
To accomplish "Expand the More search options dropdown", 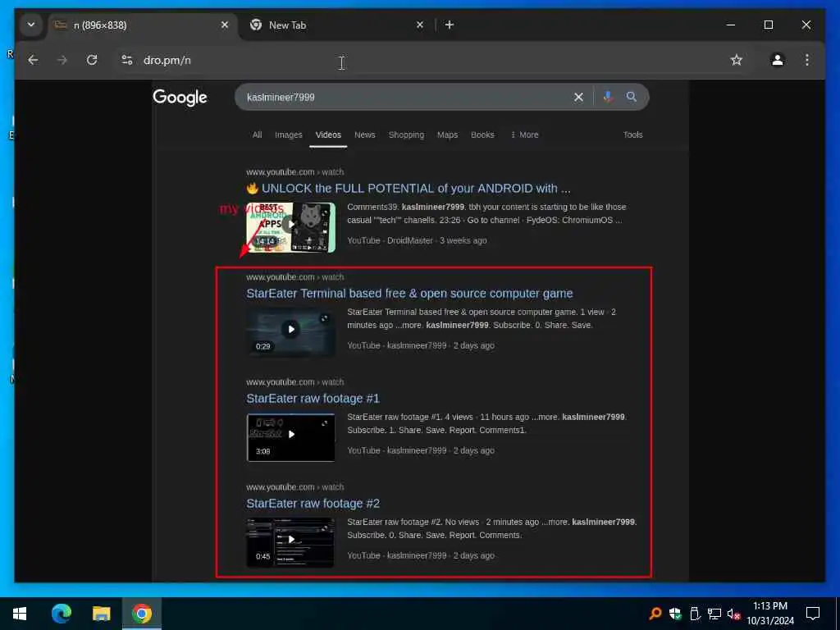I will pos(525,135).
